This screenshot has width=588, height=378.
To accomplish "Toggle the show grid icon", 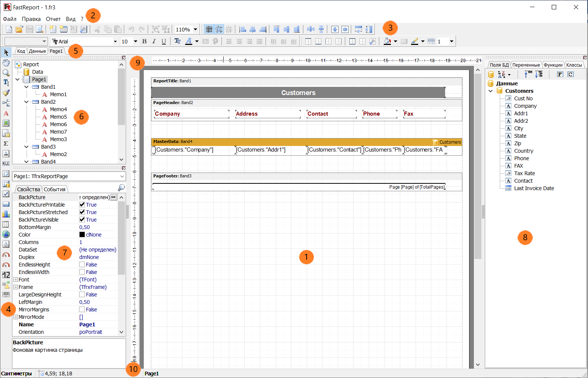I will pyautogui.click(x=209, y=30).
